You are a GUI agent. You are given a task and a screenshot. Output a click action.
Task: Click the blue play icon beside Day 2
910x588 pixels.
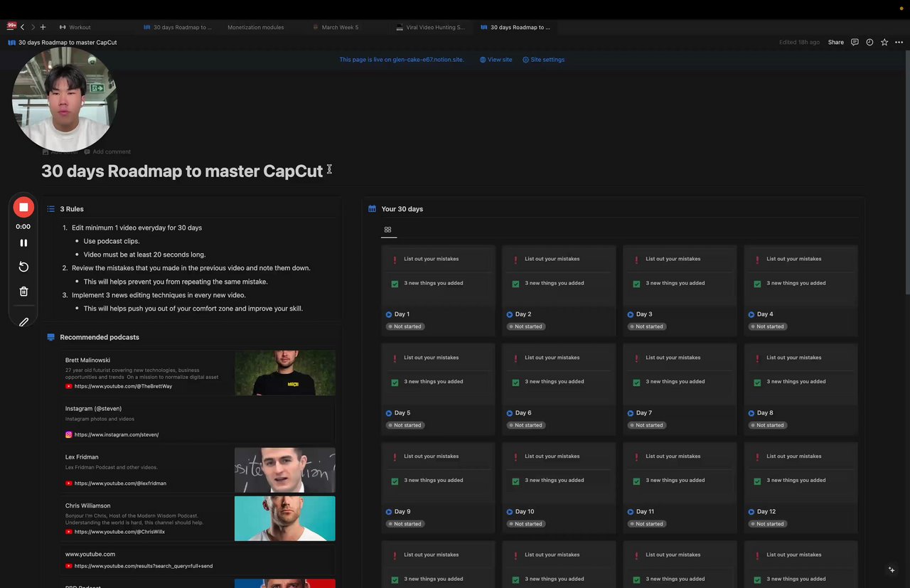[x=510, y=314]
